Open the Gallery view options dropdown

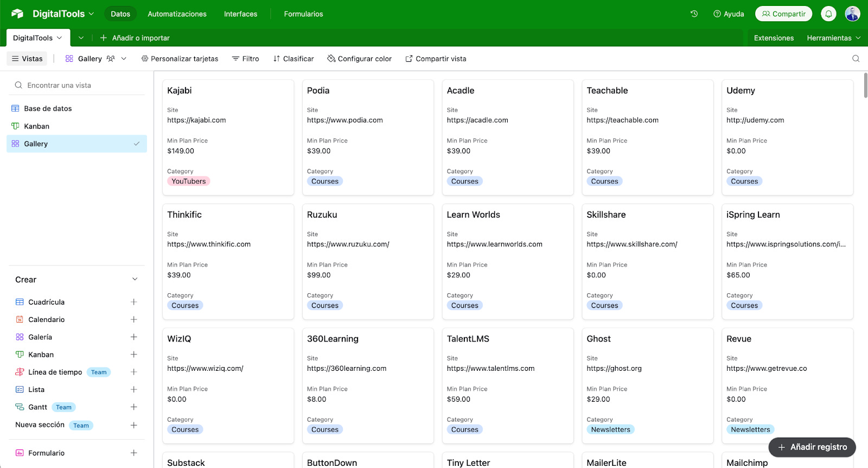pyautogui.click(x=124, y=59)
